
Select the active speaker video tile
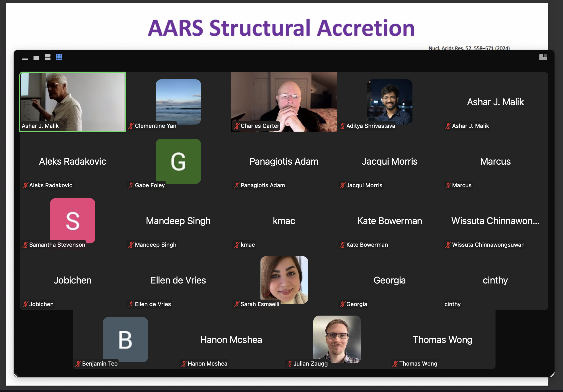(x=73, y=102)
